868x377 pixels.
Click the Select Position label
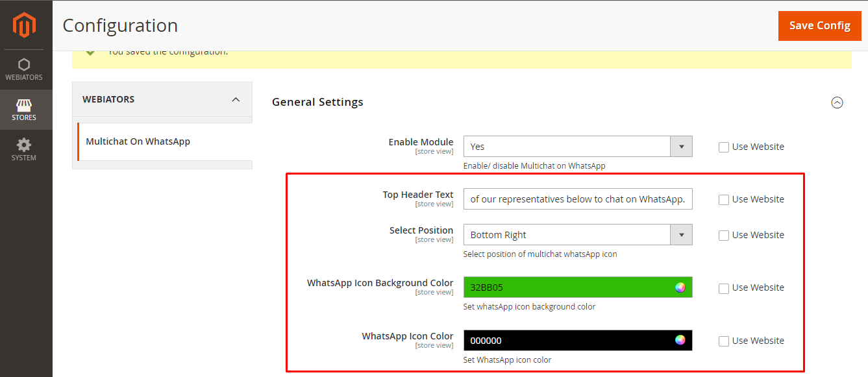(x=421, y=230)
